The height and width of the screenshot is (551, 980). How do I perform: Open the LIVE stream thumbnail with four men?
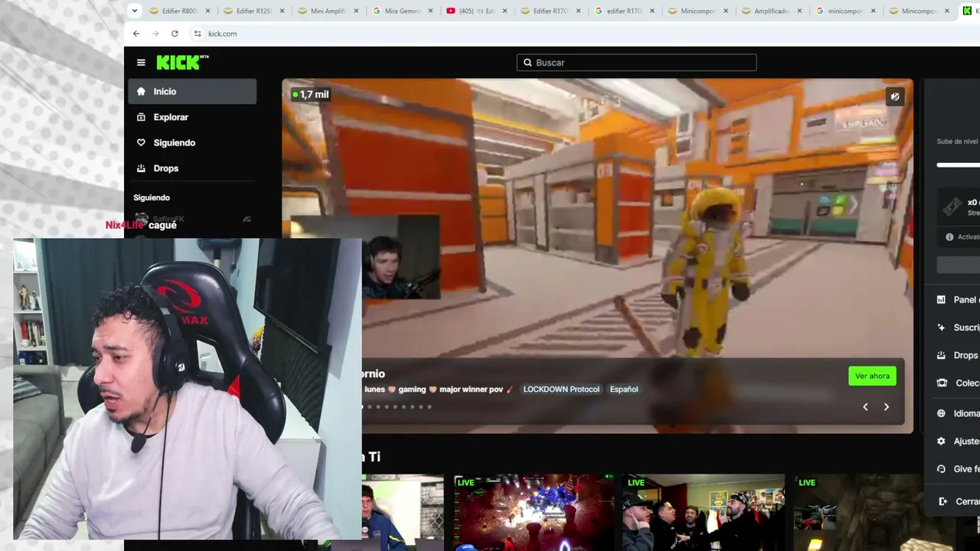pos(704,512)
